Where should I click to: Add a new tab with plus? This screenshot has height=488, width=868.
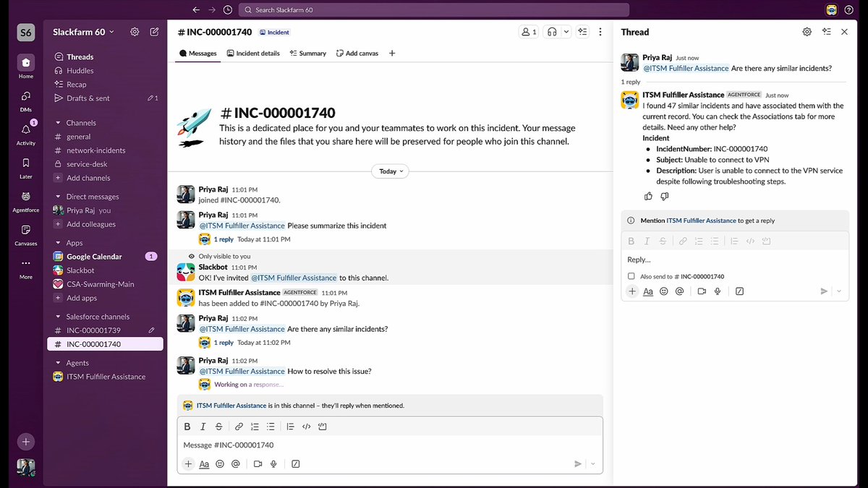[392, 53]
